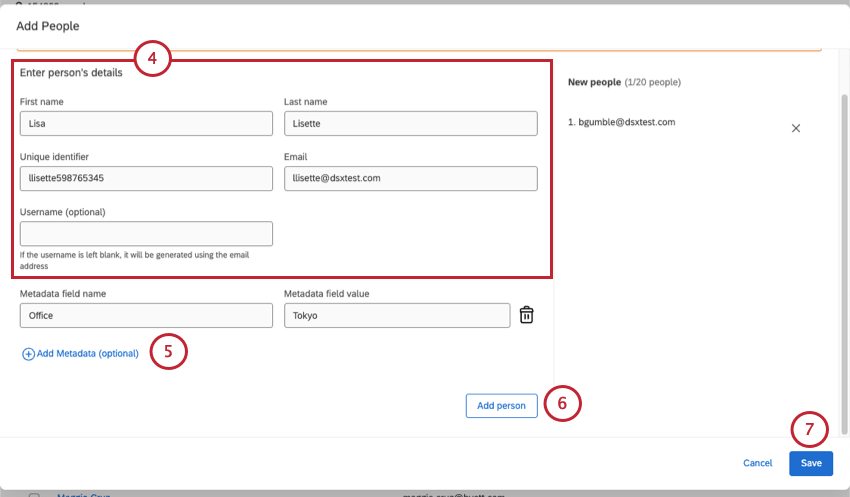Click the Email field with llisette@dsxtest.com
Viewport: 850px width, 497px height.
(410, 178)
